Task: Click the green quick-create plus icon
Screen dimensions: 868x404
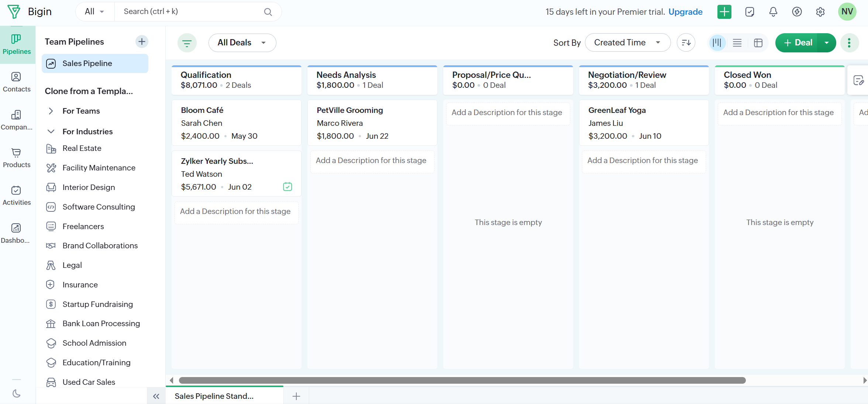Action: coord(724,12)
